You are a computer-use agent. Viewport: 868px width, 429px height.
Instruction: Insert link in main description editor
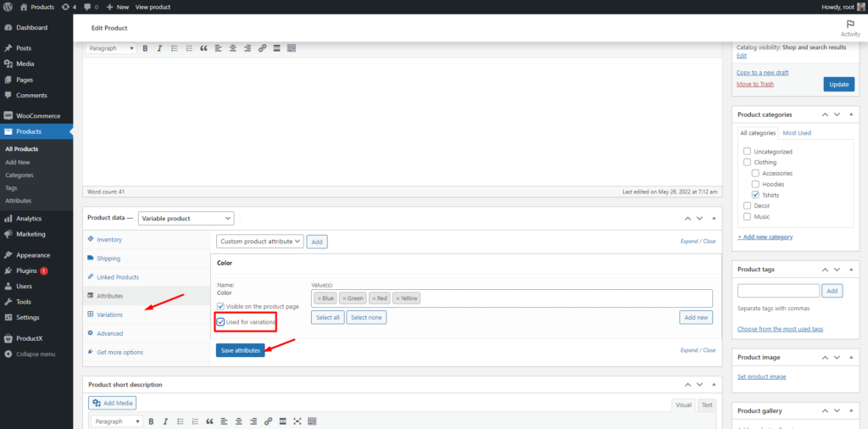point(263,48)
